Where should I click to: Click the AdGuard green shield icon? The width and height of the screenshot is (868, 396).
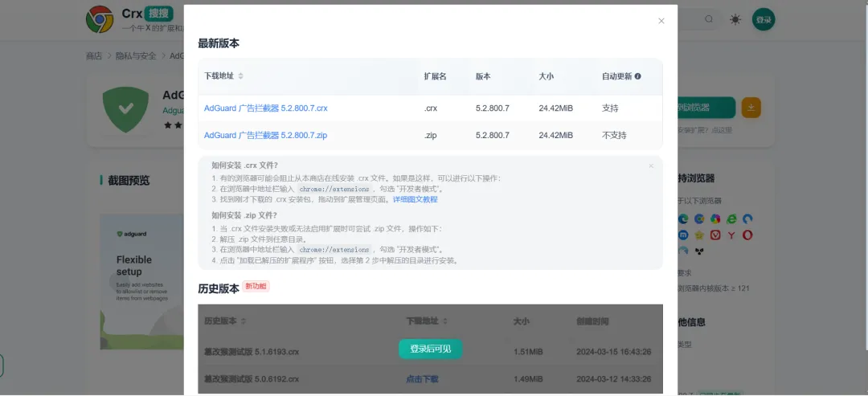[125, 109]
